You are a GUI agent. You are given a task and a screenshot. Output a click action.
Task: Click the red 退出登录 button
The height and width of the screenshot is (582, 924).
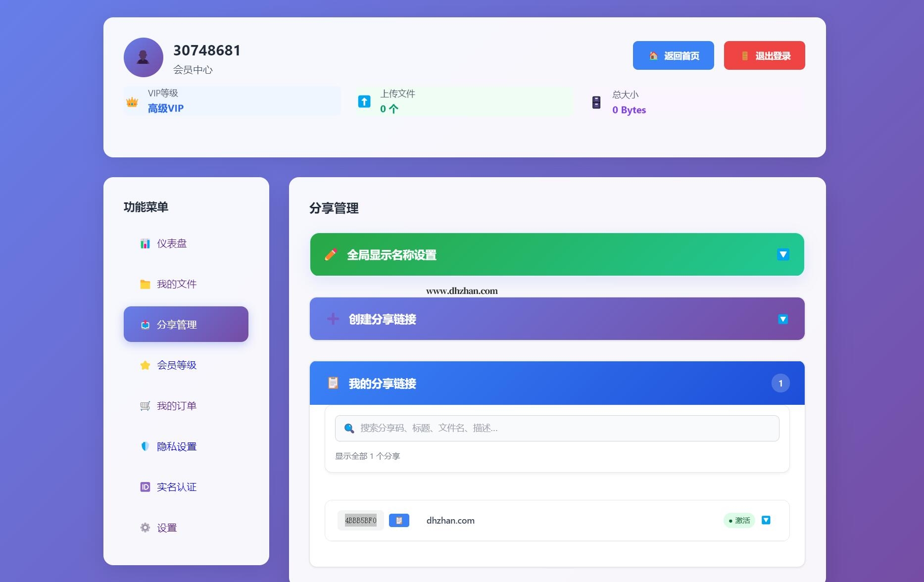point(764,55)
